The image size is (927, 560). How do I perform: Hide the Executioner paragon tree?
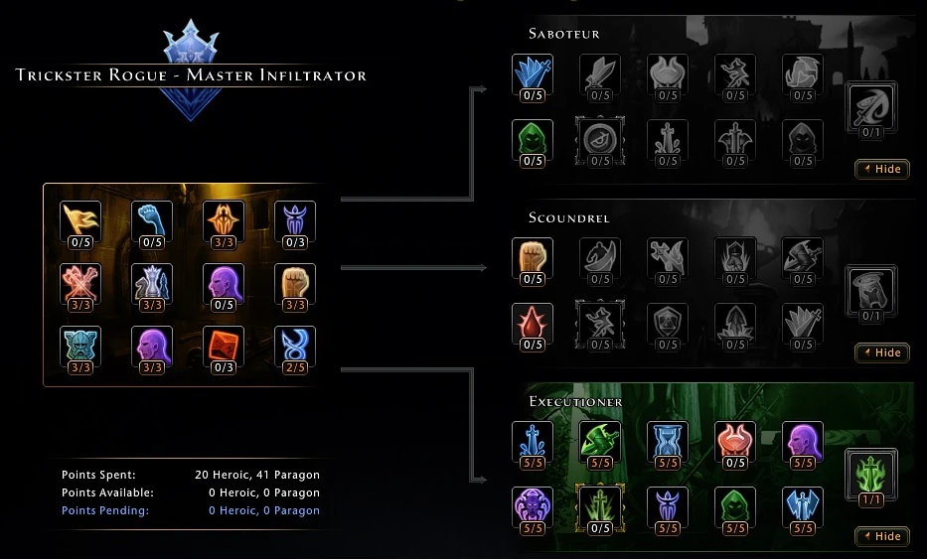pyautogui.click(x=882, y=536)
